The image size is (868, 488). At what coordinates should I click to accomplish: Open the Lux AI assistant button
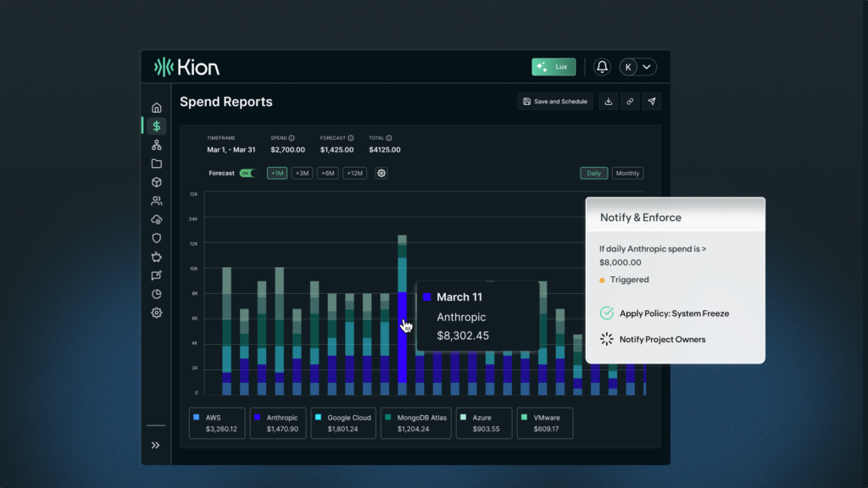554,67
